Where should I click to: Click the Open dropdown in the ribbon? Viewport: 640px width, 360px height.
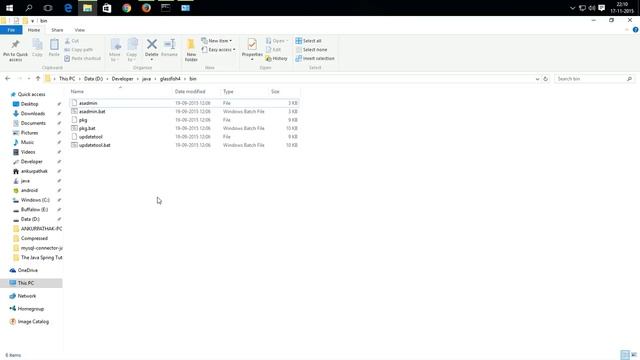(277, 41)
